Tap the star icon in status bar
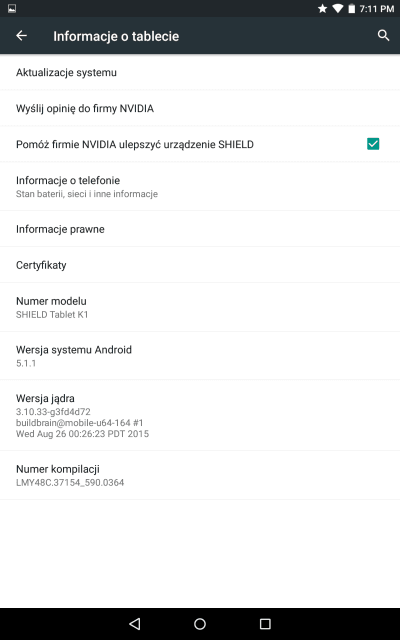 322,9
